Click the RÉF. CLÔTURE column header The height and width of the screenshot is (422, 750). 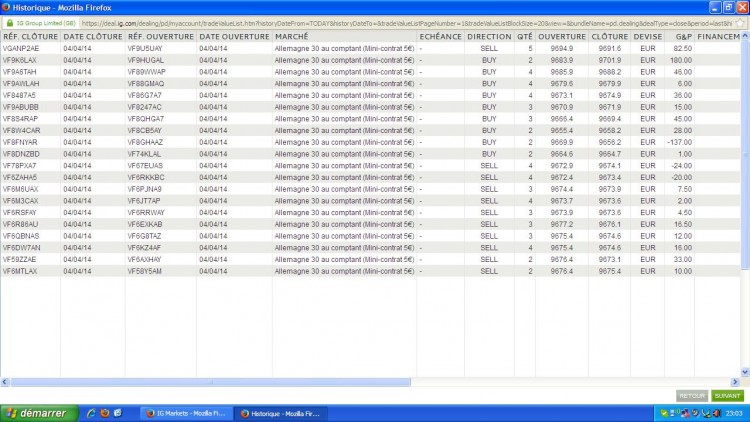30,36
